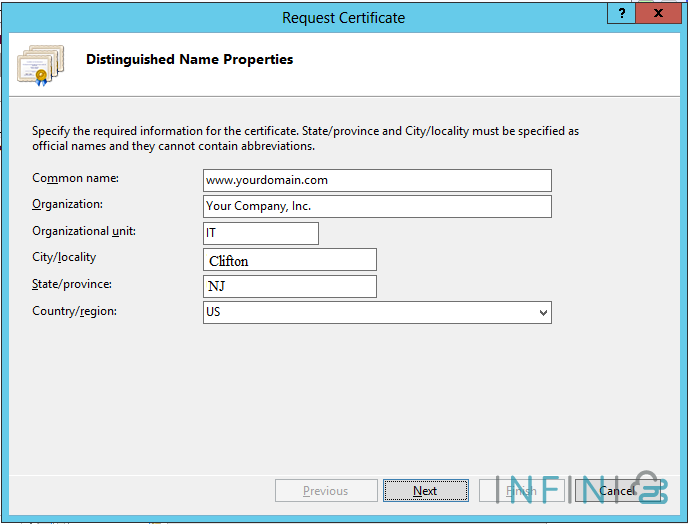The width and height of the screenshot is (688, 524).
Task: Click the Organization label
Action: click(x=67, y=204)
